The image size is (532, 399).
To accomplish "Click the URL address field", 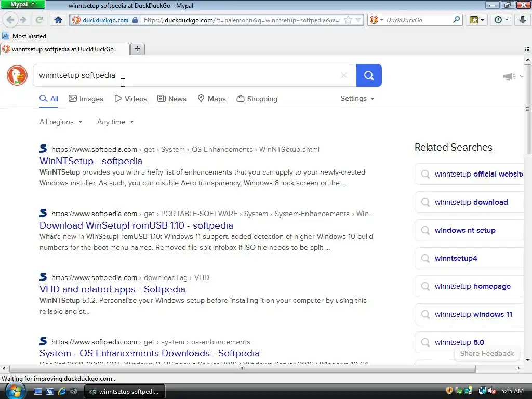I will (x=242, y=20).
